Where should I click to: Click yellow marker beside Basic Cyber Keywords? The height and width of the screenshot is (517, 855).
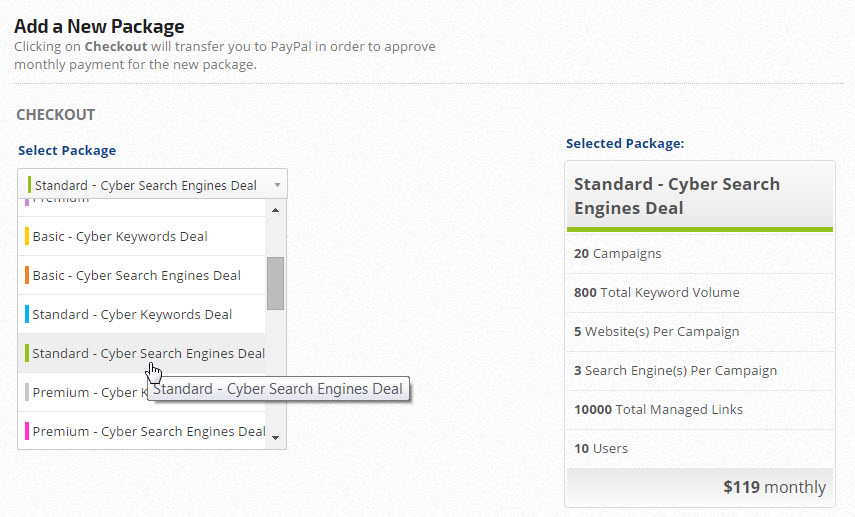point(27,237)
